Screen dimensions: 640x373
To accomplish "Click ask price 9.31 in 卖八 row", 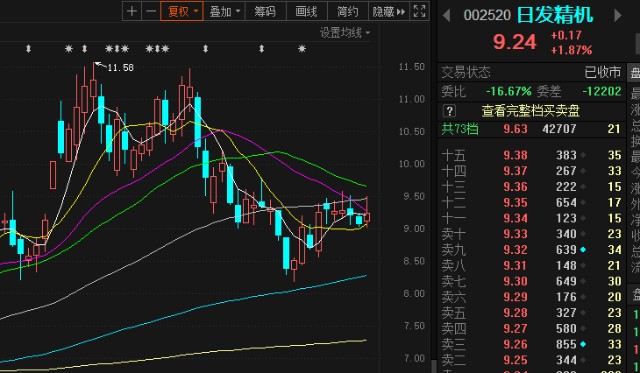I will click(515, 265).
